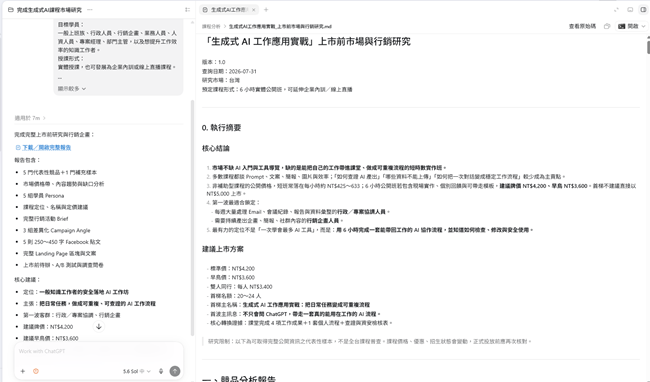650x382 pixels.
Task: Click the 核心結論 subheading
Action: 216,148
